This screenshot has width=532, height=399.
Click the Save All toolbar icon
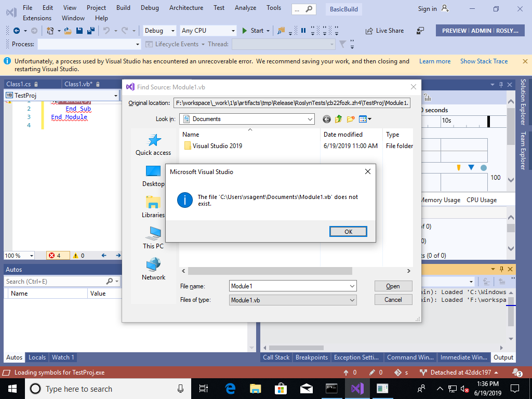[91, 31]
